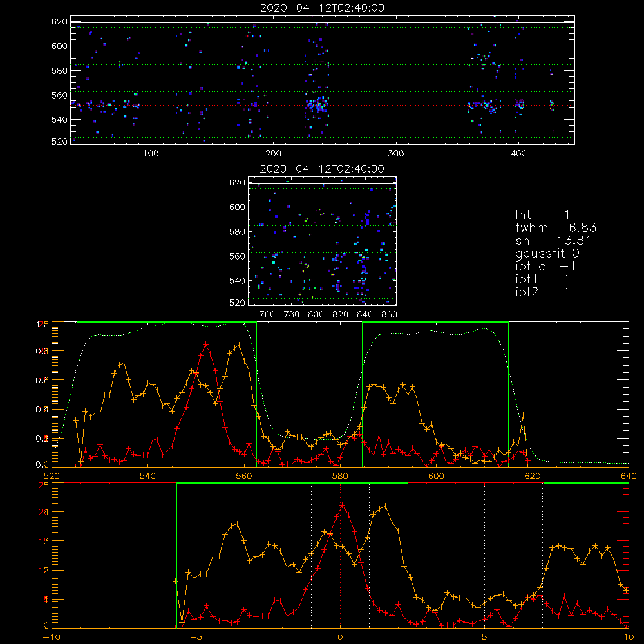The image size is (644, 644).
Task: Select the 'Int 1' readout line
Action: point(542,215)
